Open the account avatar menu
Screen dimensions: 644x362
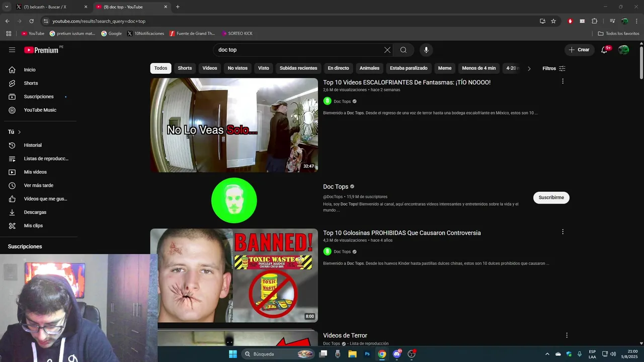[x=624, y=50]
